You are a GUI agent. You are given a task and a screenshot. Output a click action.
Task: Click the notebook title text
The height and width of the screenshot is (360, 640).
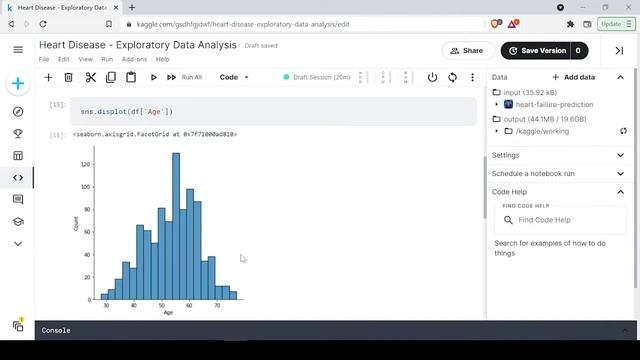[138, 45]
